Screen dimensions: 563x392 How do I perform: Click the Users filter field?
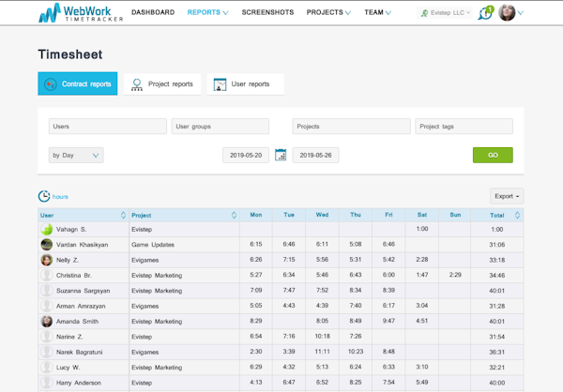pyautogui.click(x=107, y=126)
